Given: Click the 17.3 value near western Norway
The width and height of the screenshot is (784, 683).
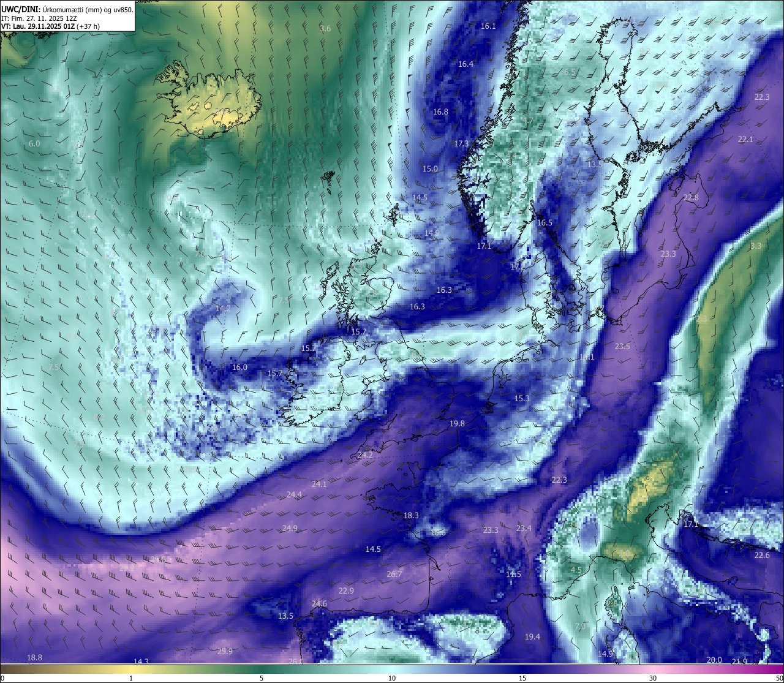Looking at the screenshot, I should [x=461, y=144].
